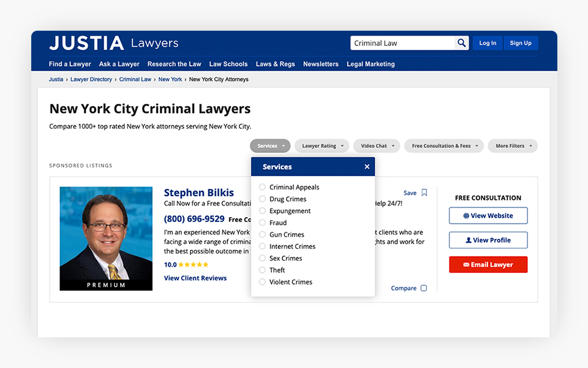Click the Save bookmark icon
Screen dimensions: 588x368
pos(424,193)
